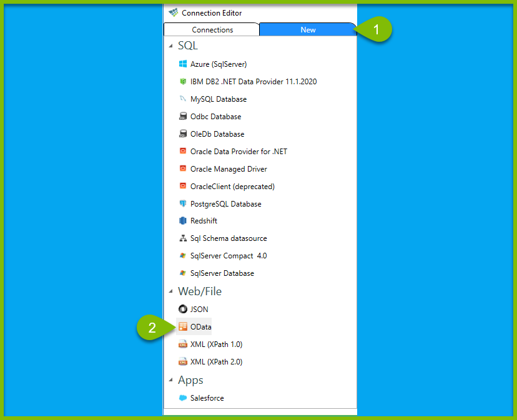The image size is (517, 420).
Task: Collapse the SQL group
Action: pos(171,46)
